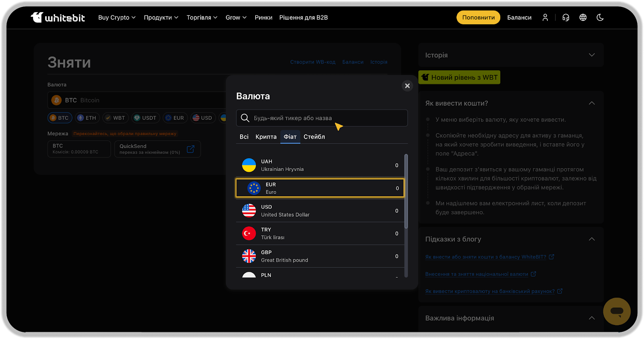Switch to the Стейбл tab

coord(314,137)
